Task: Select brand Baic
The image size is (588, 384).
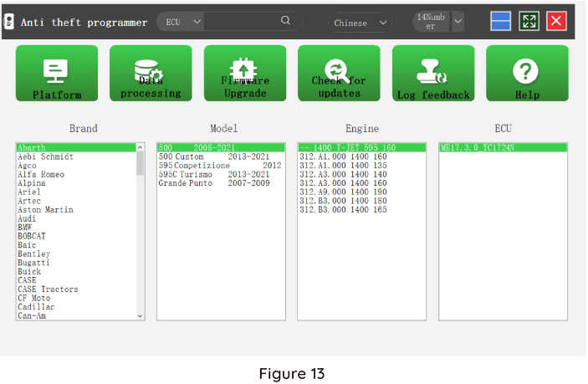Action: [76, 244]
